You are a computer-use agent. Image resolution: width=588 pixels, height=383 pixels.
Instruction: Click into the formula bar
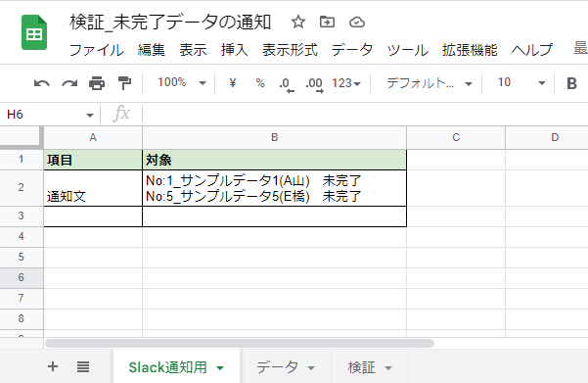point(366,114)
